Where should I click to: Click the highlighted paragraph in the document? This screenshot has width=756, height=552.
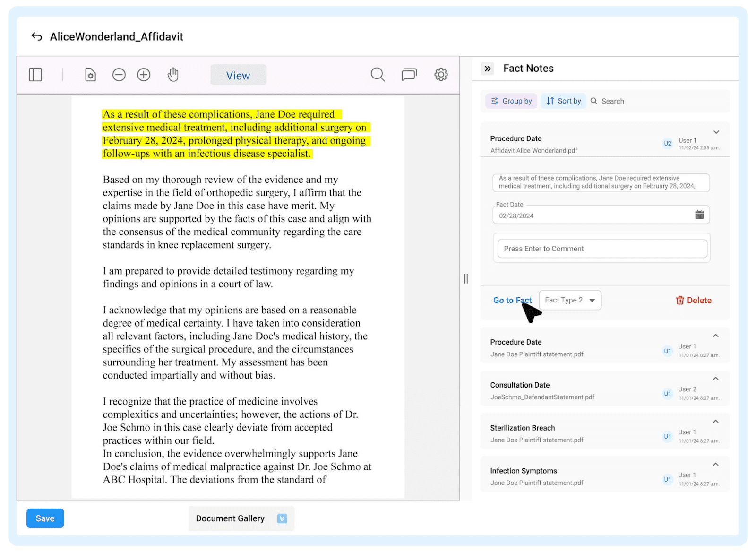click(236, 134)
